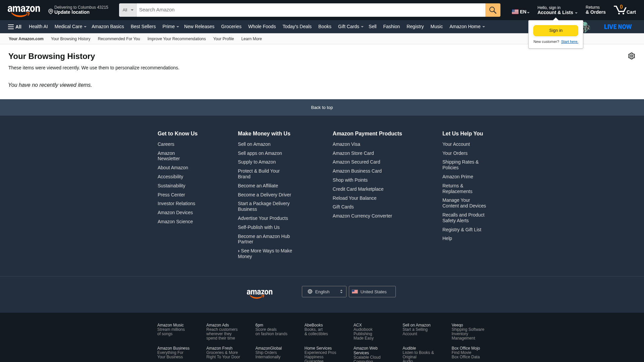This screenshot has height=362, width=644.
Task: Open Amazon Visa link
Action: tap(346, 144)
